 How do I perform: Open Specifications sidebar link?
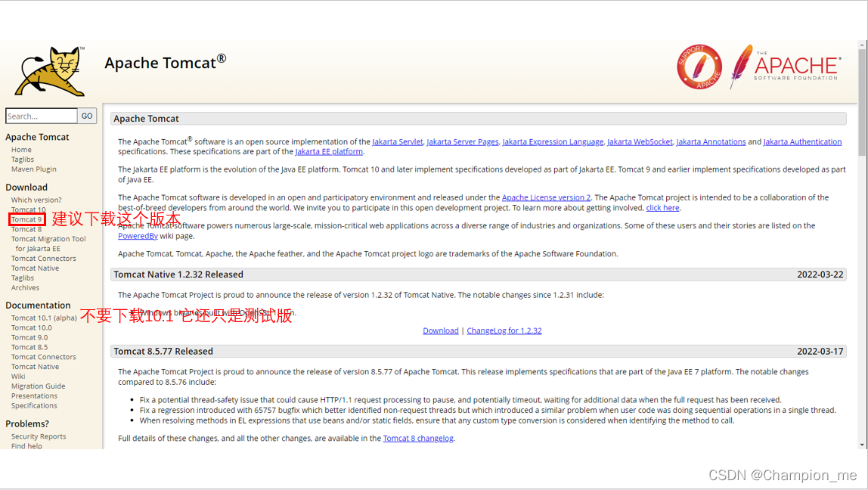click(x=34, y=405)
